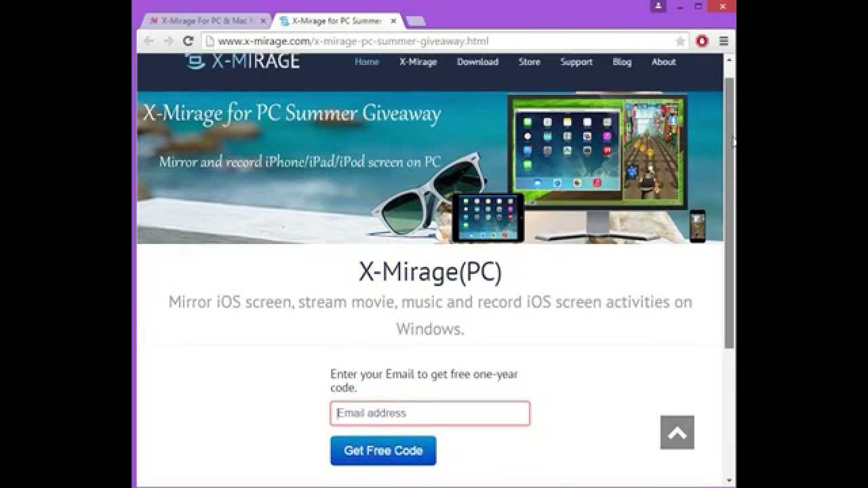Click the Chrome user profile icon
Screen dimensions: 868x488
(658, 5)
